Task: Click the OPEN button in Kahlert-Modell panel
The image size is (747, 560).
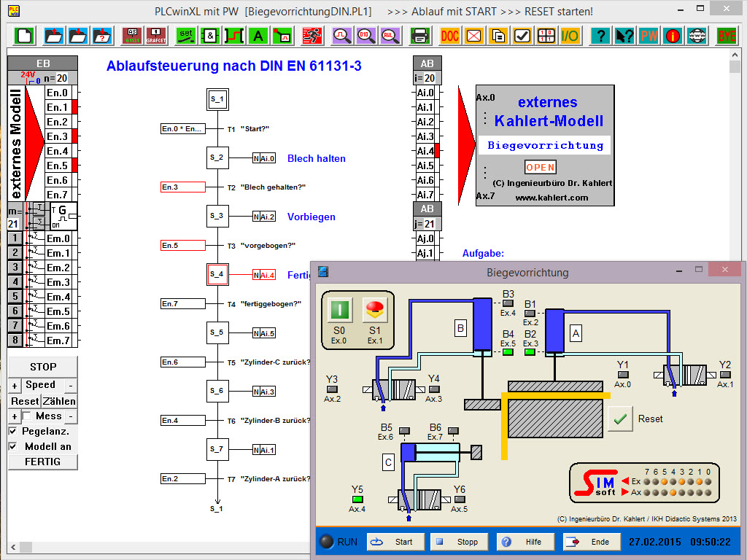Action: (541, 167)
